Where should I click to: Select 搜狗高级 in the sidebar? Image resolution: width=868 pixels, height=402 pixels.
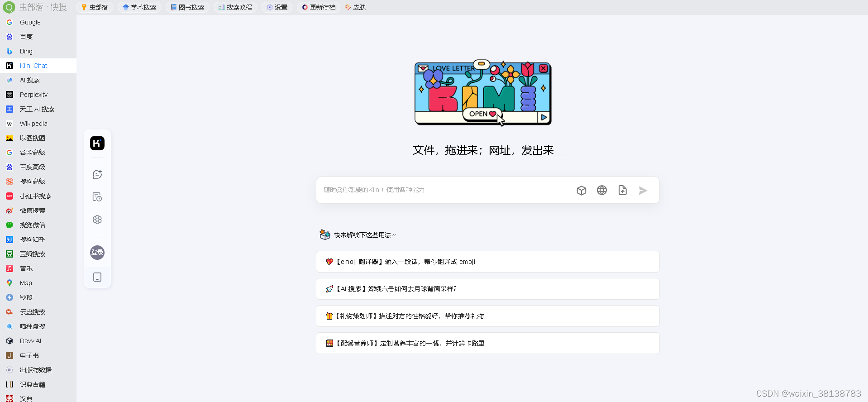coord(38,182)
